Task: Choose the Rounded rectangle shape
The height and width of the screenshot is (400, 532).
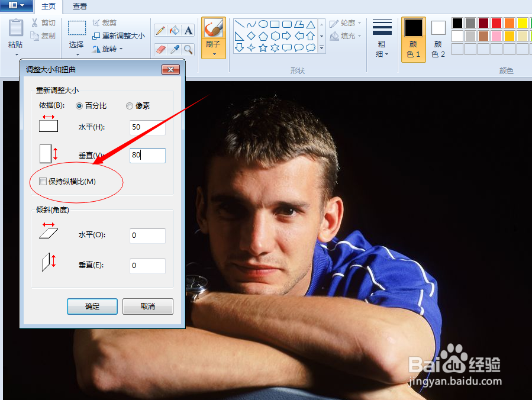Action: pos(287,24)
